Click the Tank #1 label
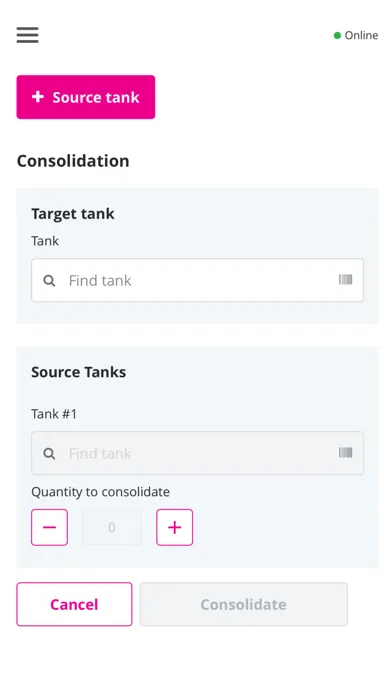The width and height of the screenshot is (392, 696). (x=54, y=414)
